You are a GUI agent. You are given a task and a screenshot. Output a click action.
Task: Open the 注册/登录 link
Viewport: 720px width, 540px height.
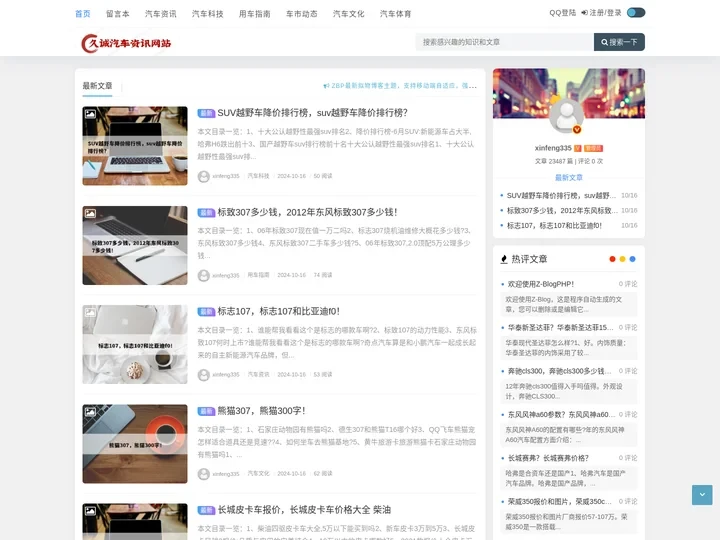coord(602,13)
